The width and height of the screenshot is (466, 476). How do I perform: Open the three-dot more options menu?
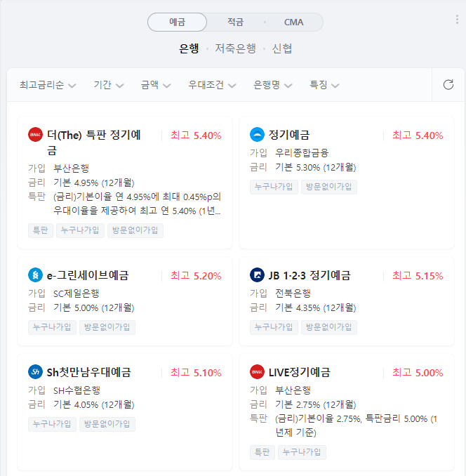(457, 20)
